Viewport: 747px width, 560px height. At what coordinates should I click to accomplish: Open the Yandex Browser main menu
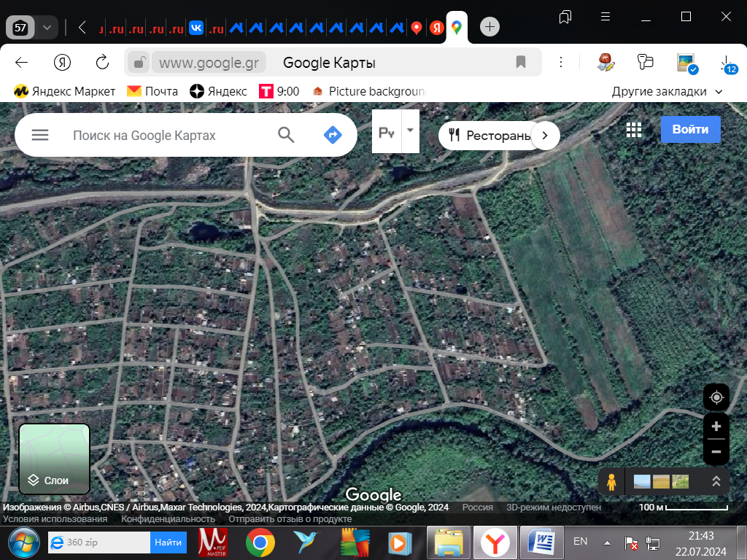pyautogui.click(x=605, y=17)
